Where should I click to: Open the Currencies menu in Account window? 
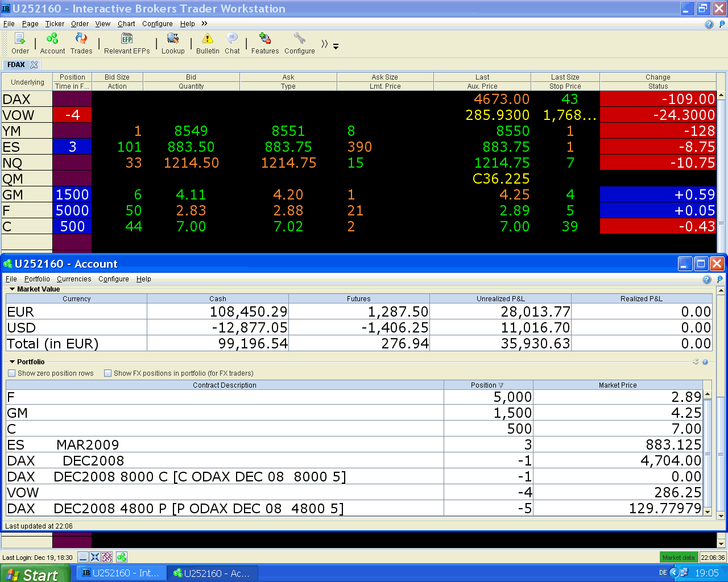click(x=74, y=279)
